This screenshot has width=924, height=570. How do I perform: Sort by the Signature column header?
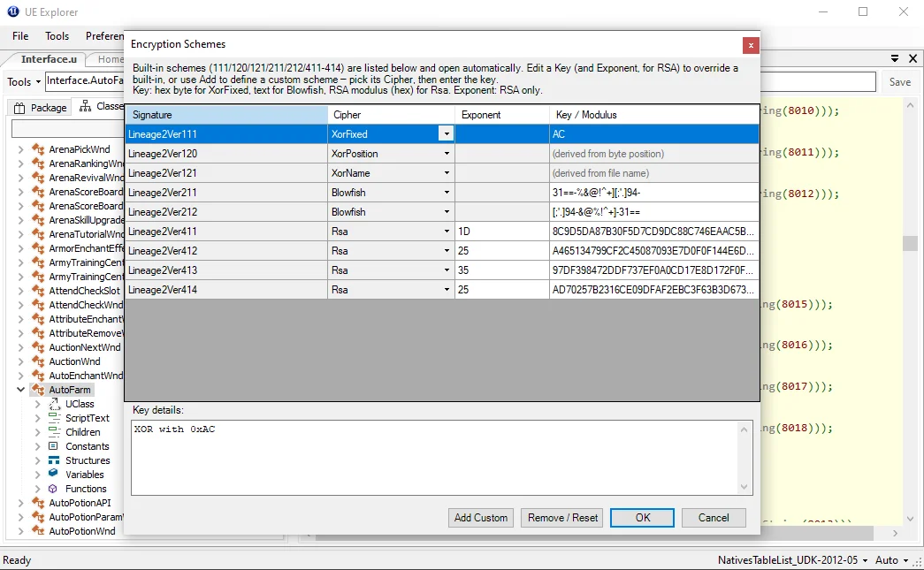227,115
